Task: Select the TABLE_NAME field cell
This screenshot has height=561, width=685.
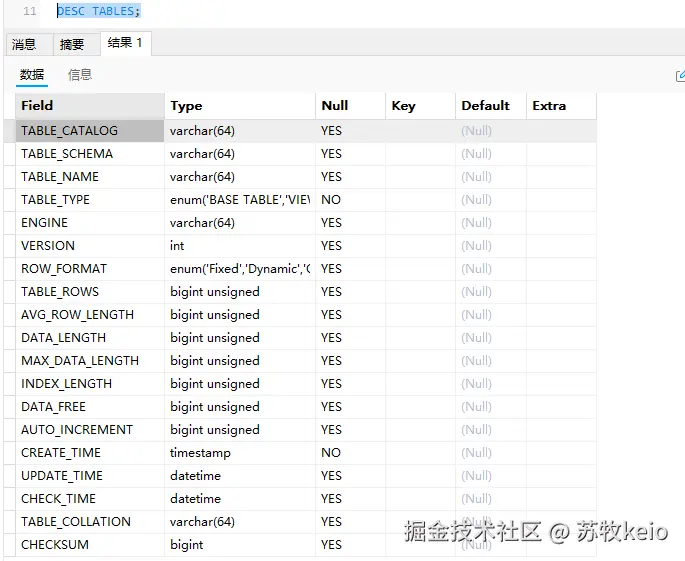Action: click(90, 177)
